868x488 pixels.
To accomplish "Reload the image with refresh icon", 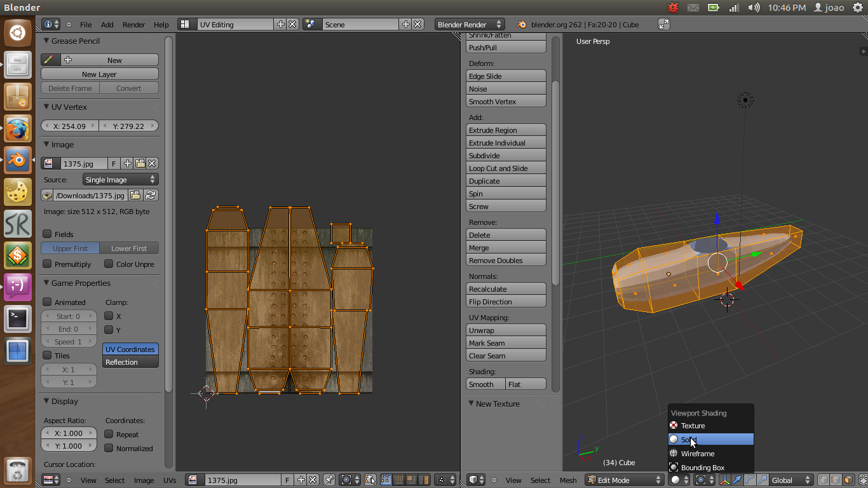I will (x=151, y=195).
